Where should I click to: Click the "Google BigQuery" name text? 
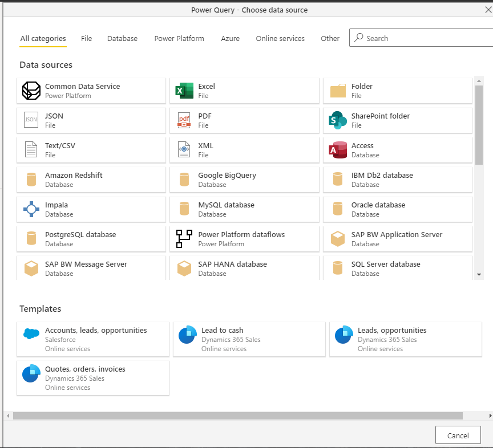point(227,176)
